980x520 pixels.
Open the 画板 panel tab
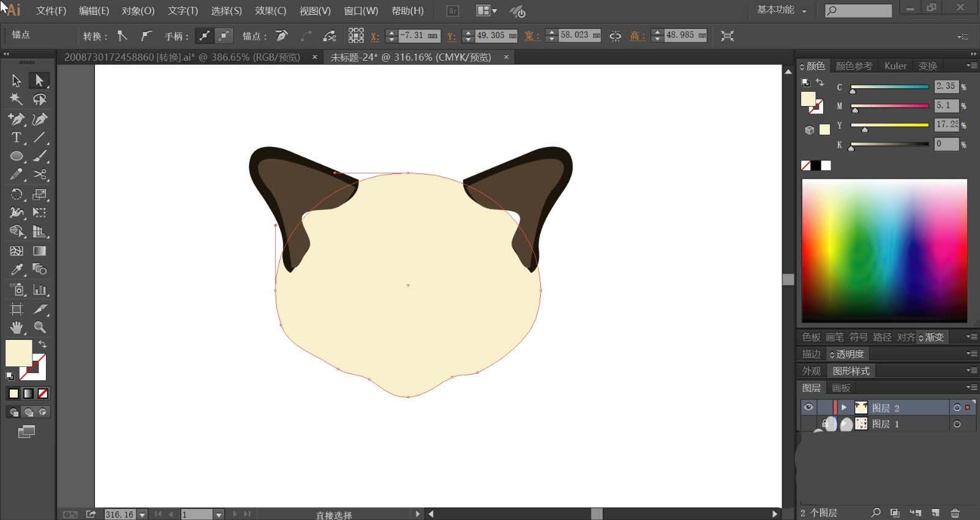pyautogui.click(x=841, y=388)
